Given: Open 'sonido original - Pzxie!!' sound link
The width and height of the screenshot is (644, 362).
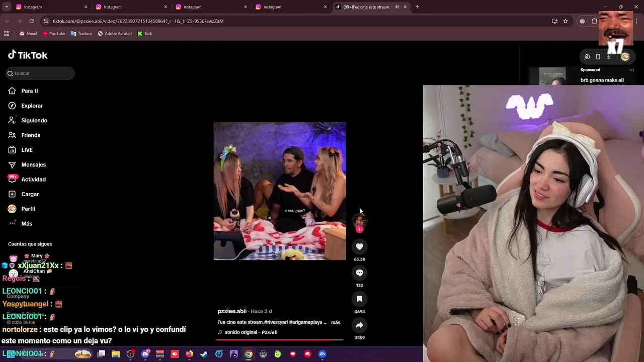Looking at the screenshot, I should tap(248, 332).
